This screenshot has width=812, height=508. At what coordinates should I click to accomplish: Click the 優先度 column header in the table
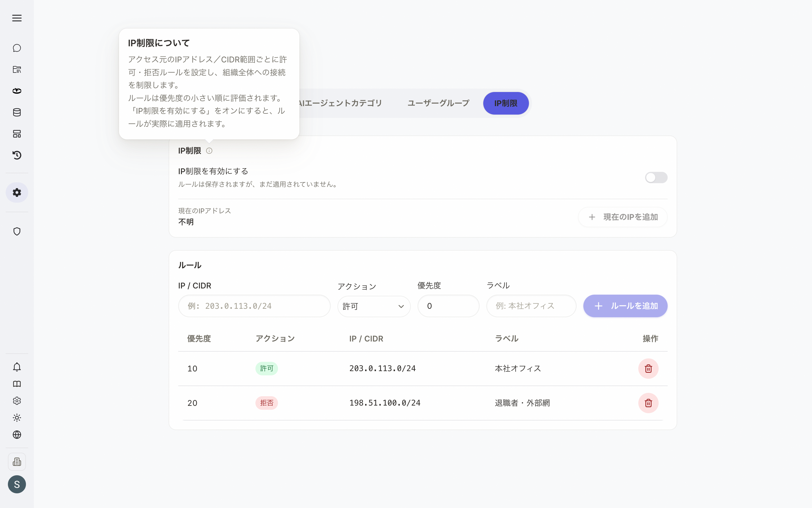click(199, 339)
